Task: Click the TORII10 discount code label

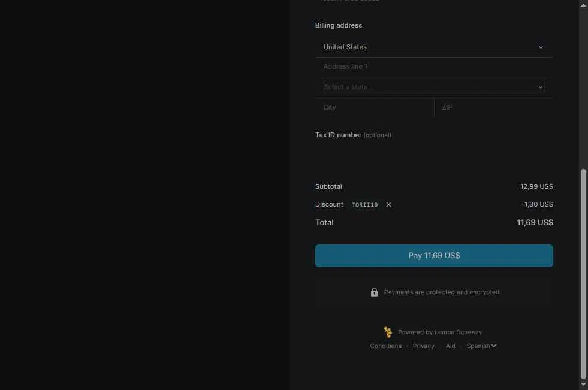Action: click(364, 204)
